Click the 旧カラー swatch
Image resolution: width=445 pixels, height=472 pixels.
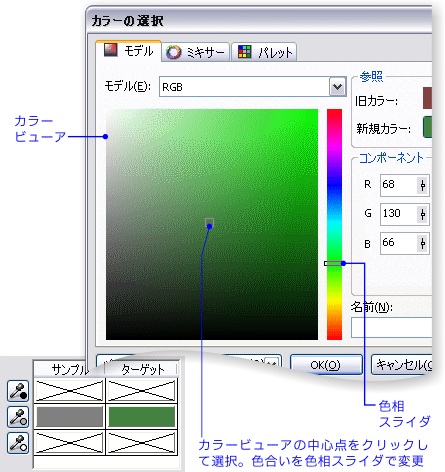(x=427, y=98)
